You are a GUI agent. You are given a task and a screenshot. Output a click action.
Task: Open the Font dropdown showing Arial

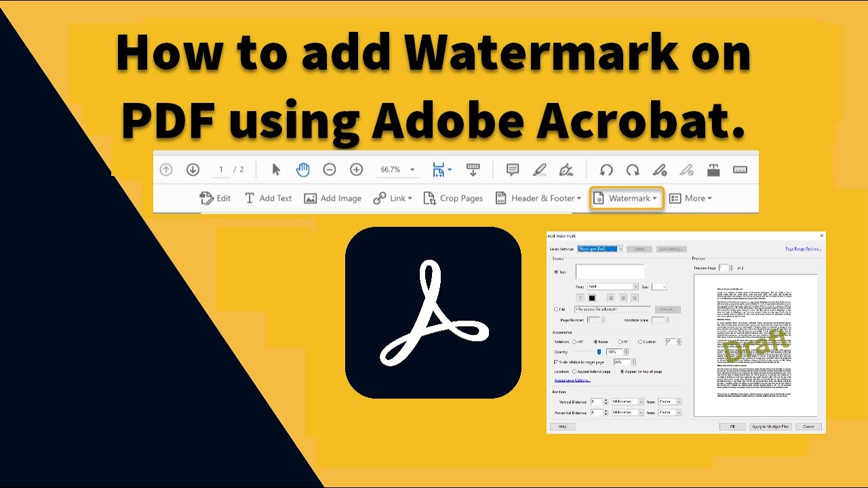(613, 287)
